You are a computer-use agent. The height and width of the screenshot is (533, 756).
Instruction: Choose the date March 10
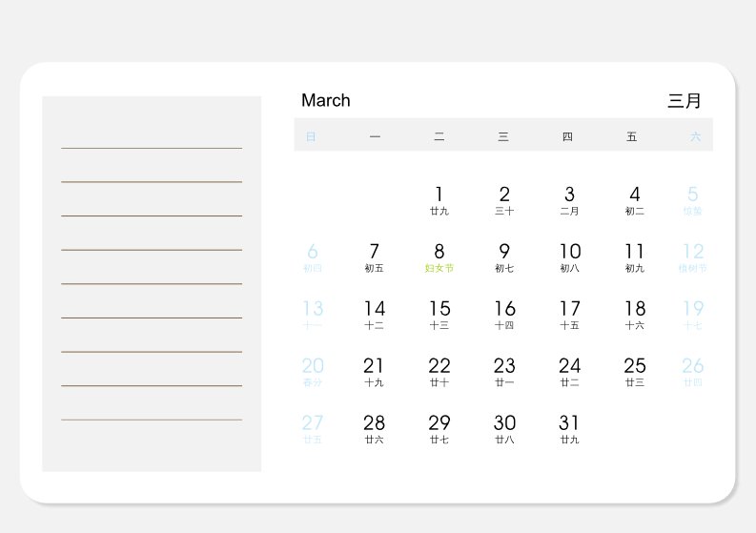570,257
